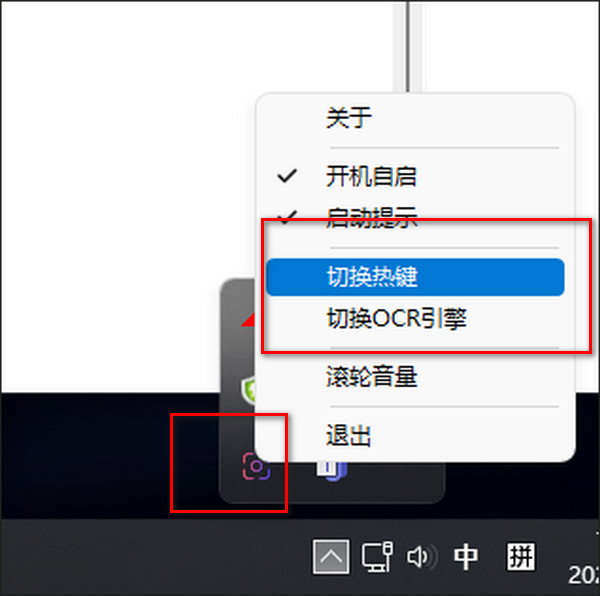
Task: Click the red triangle tray icon
Action: click(248, 320)
